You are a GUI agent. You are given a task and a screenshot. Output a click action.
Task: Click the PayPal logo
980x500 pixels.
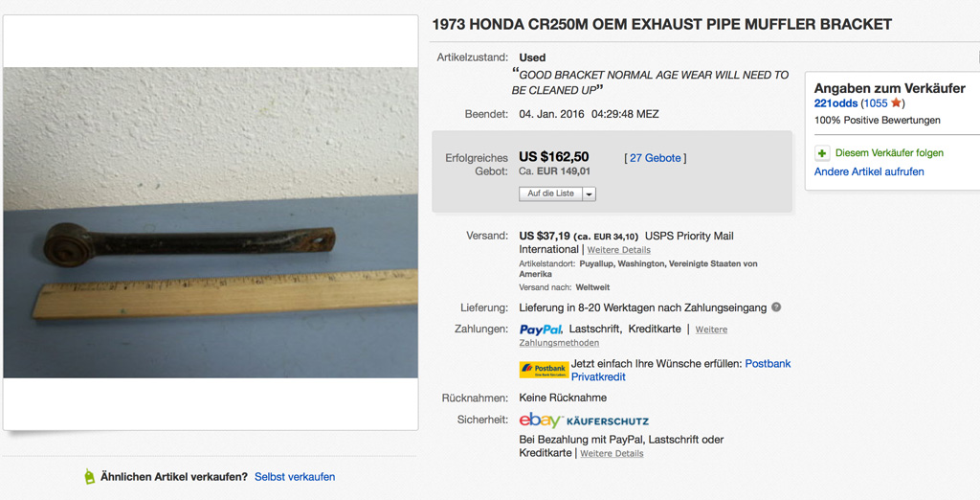541,330
